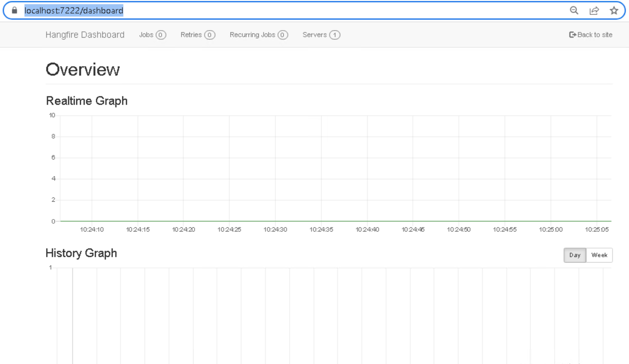Image resolution: width=629 pixels, height=364 pixels.
Task: Click the share page icon
Action: coord(594,10)
